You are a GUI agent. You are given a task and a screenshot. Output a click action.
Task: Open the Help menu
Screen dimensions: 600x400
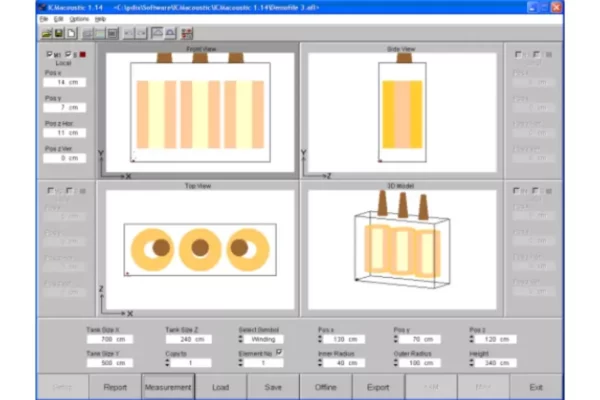pos(100,19)
